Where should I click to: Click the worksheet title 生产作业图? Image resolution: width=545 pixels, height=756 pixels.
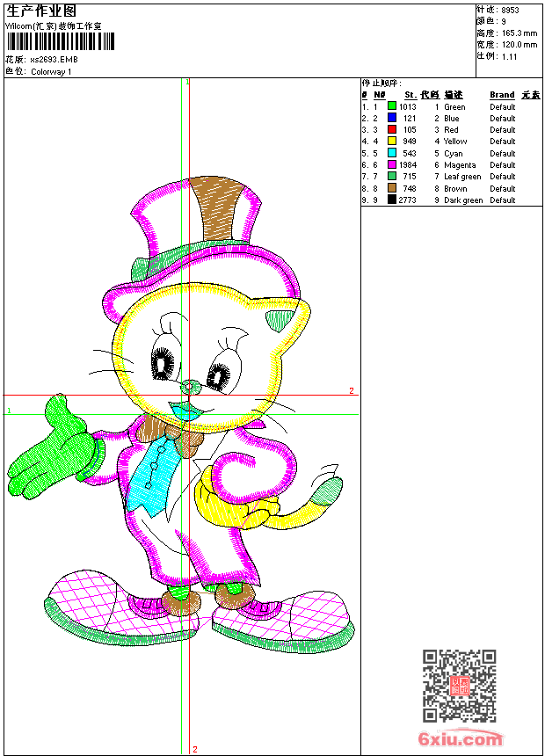[x=41, y=11]
